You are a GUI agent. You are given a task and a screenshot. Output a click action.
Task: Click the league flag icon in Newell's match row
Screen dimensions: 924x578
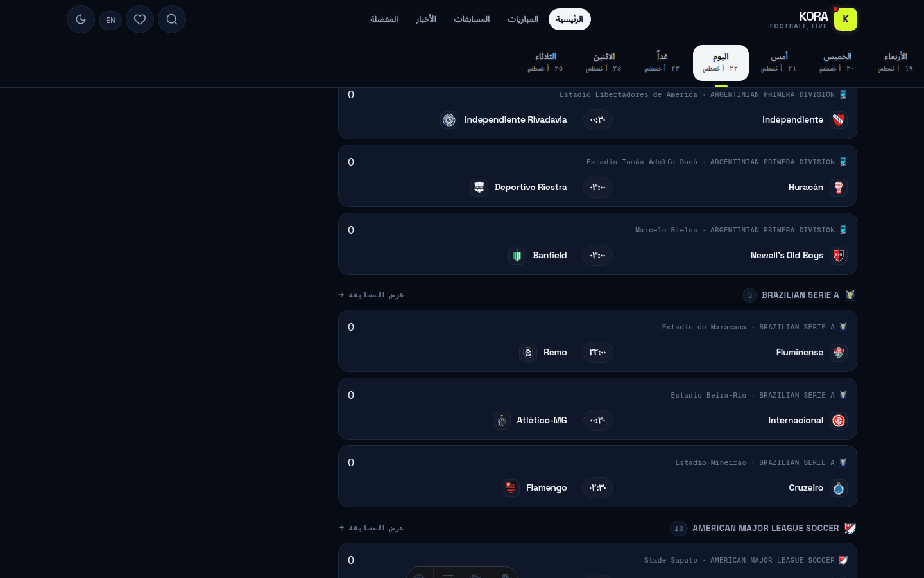point(843,230)
